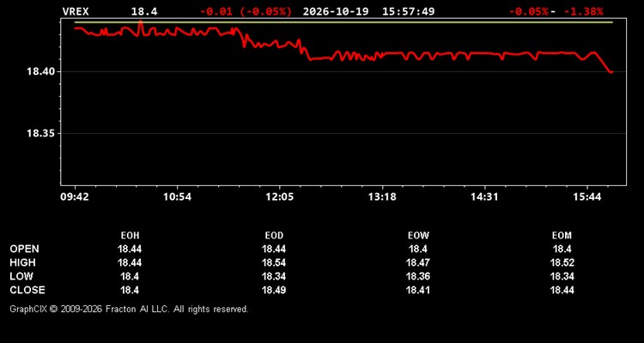Click the 09:42 time axis label

coord(75,197)
